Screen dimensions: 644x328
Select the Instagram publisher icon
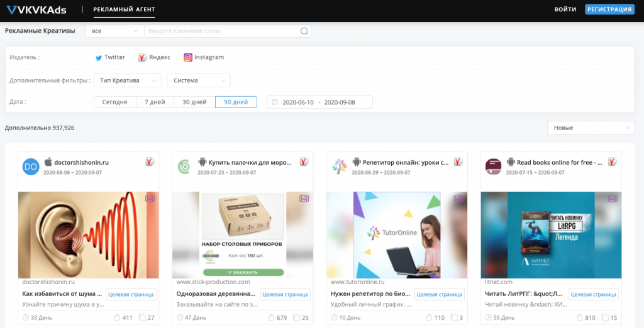pos(187,57)
